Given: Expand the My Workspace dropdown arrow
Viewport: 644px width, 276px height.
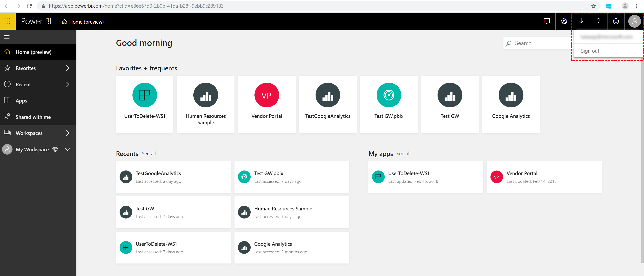Looking at the screenshot, I should [68, 149].
